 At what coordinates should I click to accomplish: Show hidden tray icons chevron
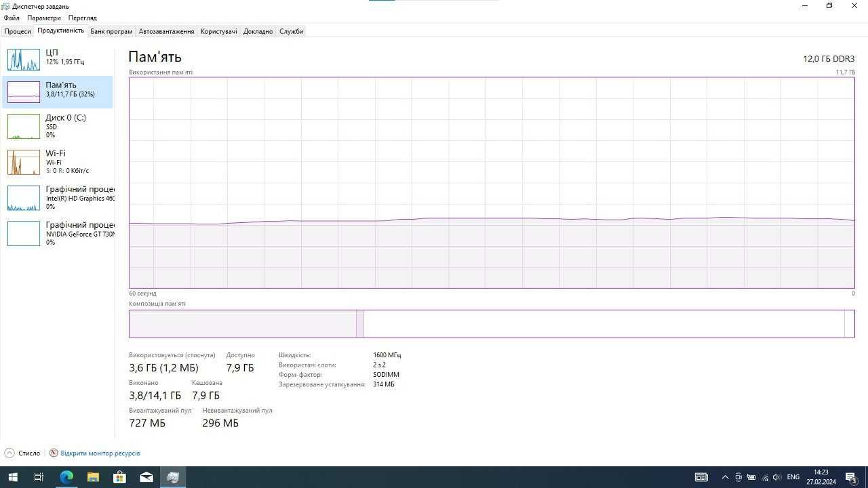[x=725, y=477]
